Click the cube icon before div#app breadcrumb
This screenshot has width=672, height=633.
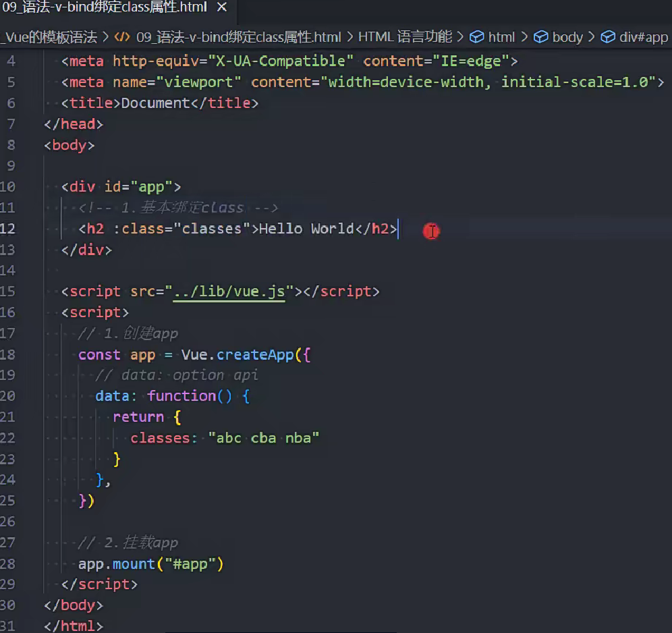tap(608, 37)
